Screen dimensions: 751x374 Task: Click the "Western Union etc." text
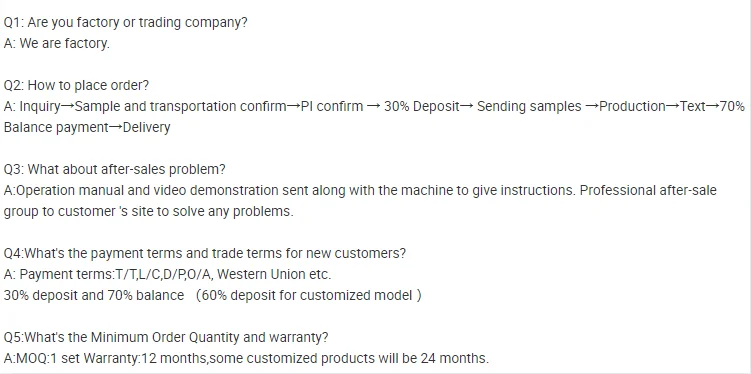[274, 274]
